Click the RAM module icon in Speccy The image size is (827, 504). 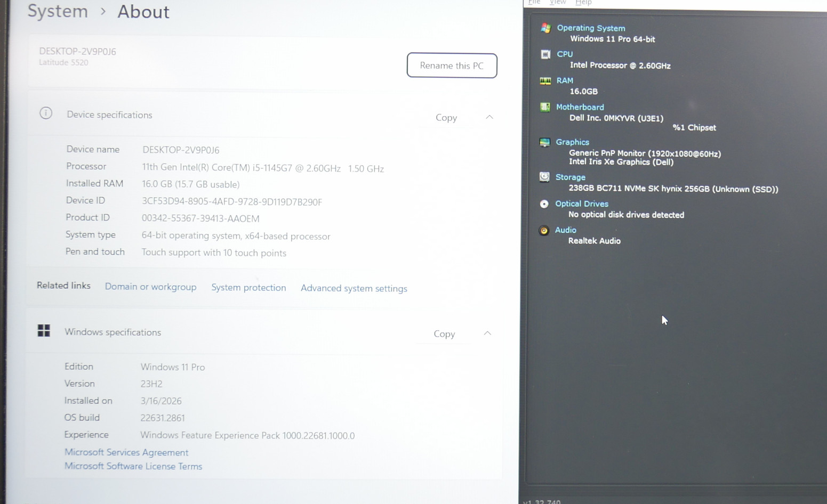545,80
